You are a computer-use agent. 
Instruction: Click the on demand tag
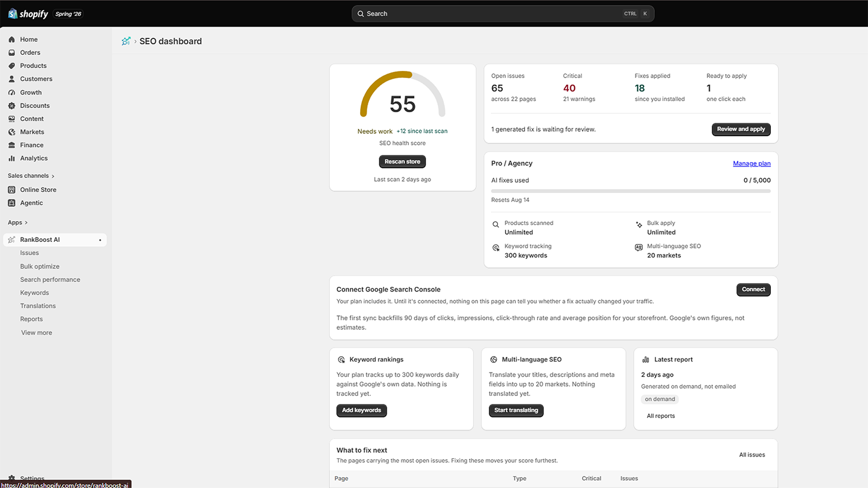[x=660, y=399]
